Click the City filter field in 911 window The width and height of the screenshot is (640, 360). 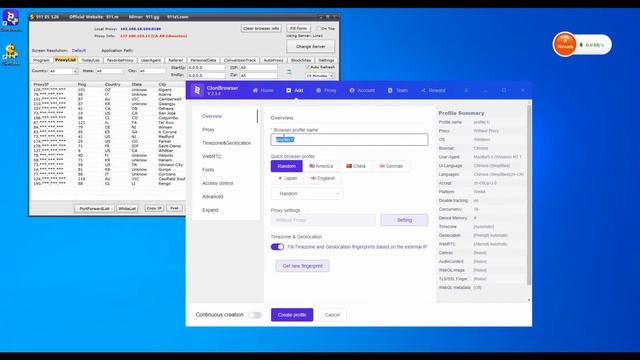pyautogui.click(x=152, y=71)
